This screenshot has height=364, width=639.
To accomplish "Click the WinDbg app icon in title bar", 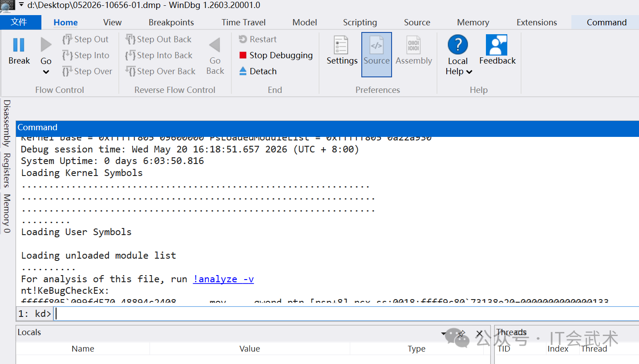I will pos(8,5).
